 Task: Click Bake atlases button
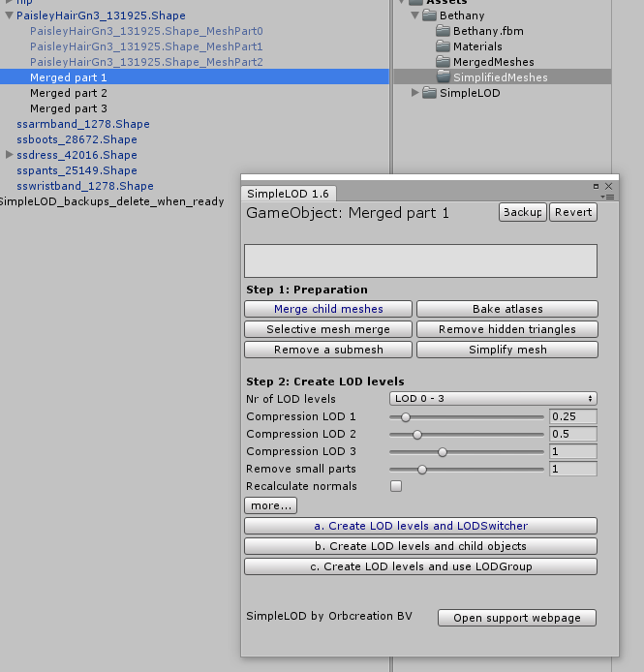tap(507, 309)
